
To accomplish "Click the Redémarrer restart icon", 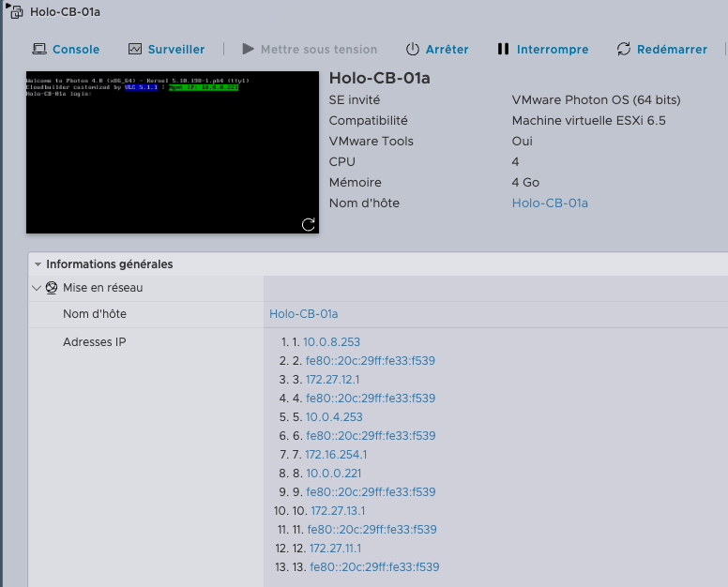I will 624,49.
